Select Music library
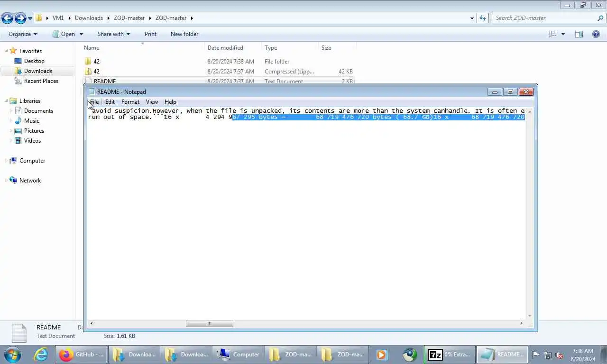The width and height of the screenshot is (607, 364). [x=32, y=121]
